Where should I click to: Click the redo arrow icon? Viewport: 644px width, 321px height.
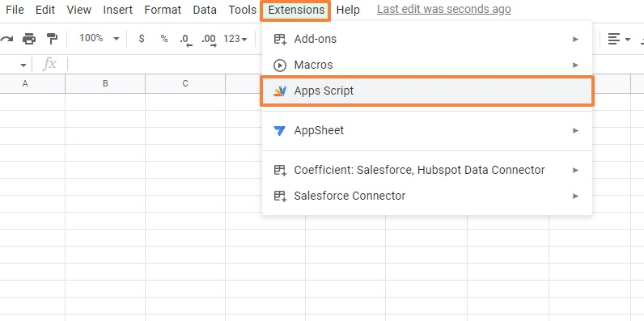click(x=6, y=39)
